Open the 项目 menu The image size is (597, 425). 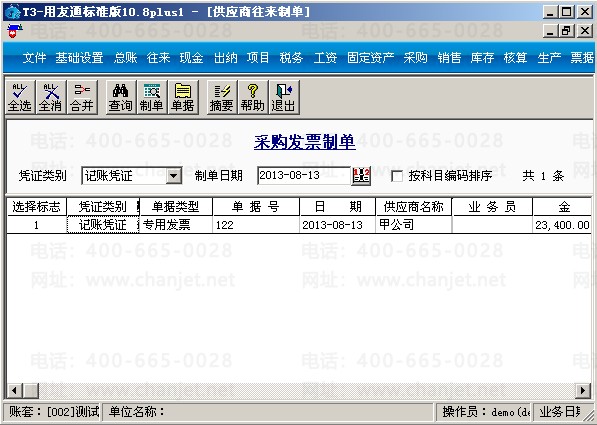coord(258,58)
